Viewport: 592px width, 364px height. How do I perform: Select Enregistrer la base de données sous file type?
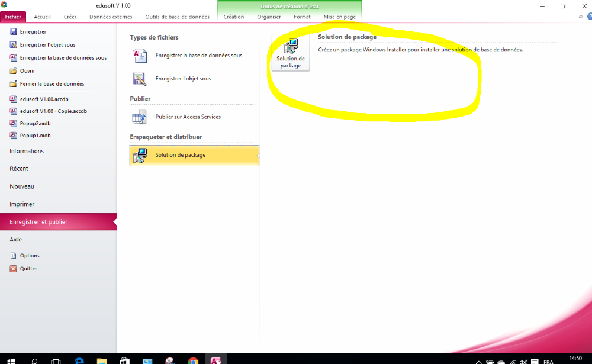(198, 56)
